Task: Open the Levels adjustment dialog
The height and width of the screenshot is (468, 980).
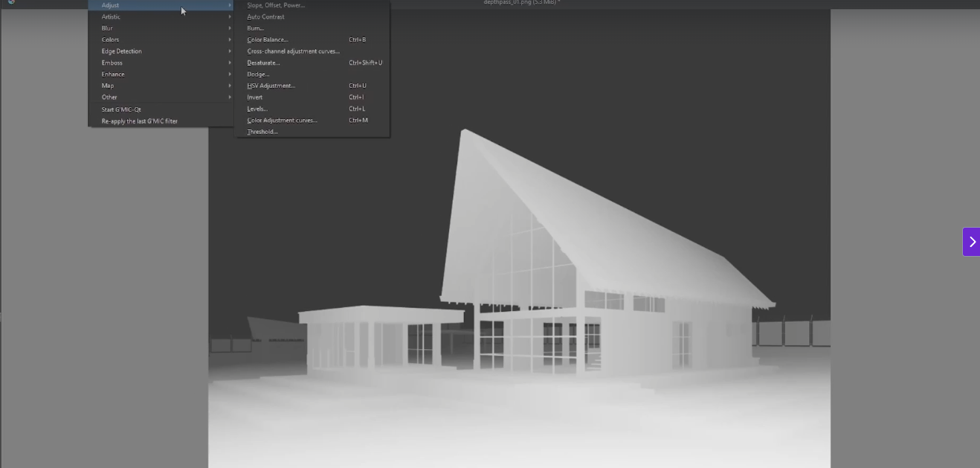Action: tap(257, 109)
